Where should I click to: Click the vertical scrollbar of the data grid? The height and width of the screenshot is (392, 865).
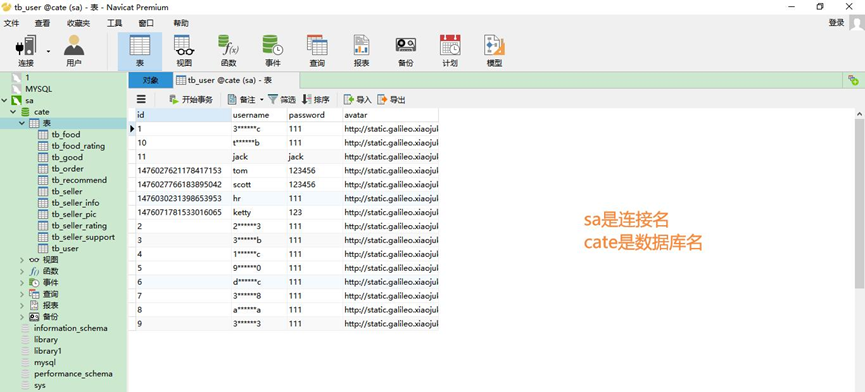tap(859, 202)
